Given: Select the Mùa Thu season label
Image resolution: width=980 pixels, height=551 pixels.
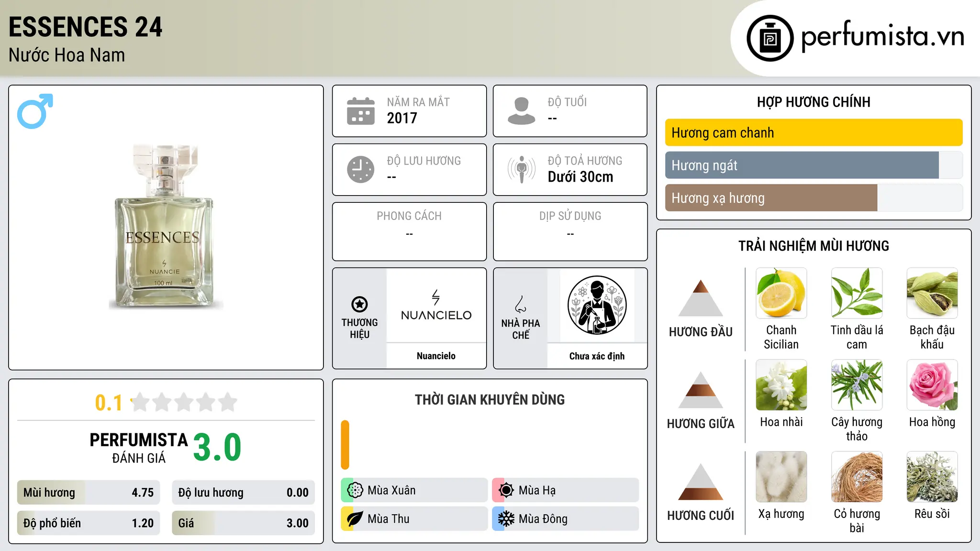Looking at the screenshot, I should coord(389,519).
